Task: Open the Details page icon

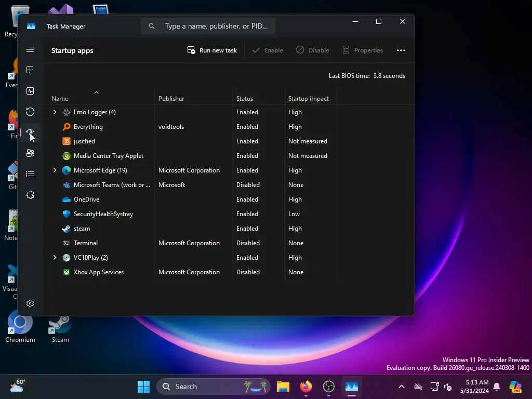Action: pyautogui.click(x=30, y=174)
